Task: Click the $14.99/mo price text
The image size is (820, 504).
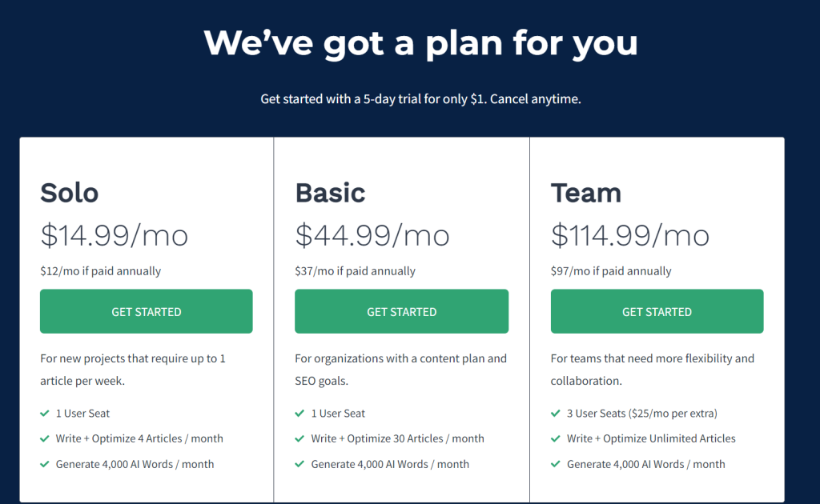Action: pyautogui.click(x=114, y=235)
